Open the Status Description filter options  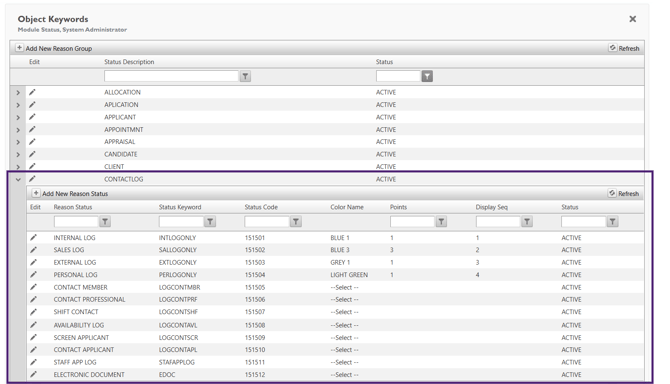[x=245, y=76]
